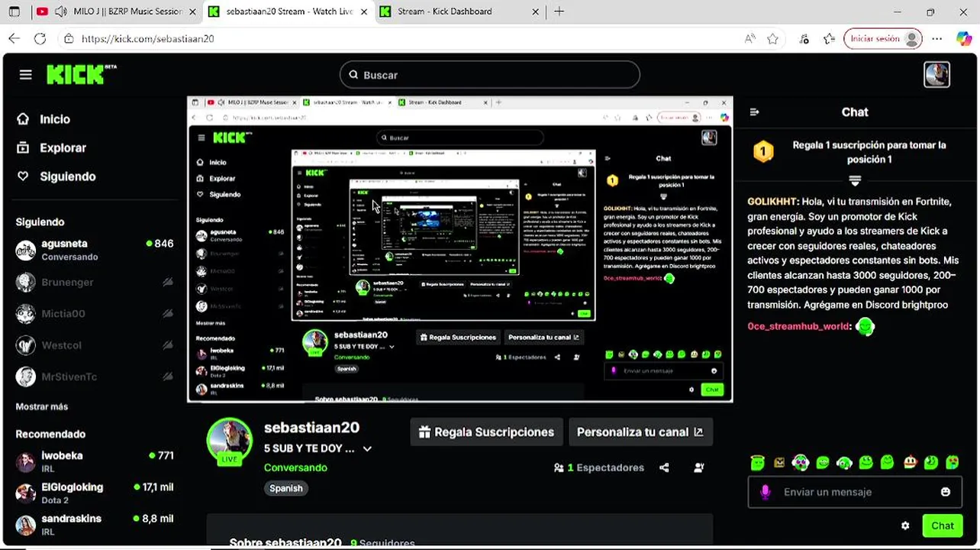The width and height of the screenshot is (980, 550).
Task: Share the stream using the share icon
Action: [664, 467]
